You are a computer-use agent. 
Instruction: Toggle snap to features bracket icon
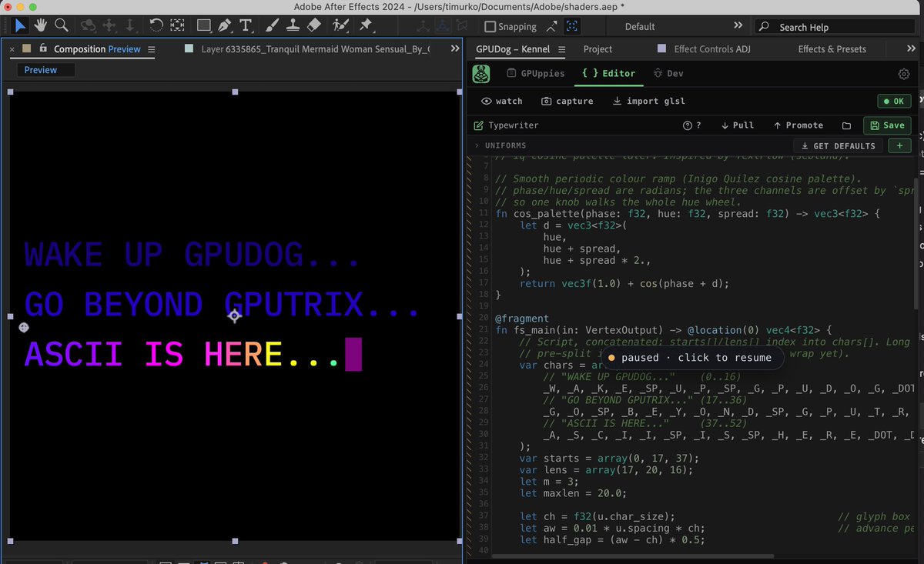[571, 25]
